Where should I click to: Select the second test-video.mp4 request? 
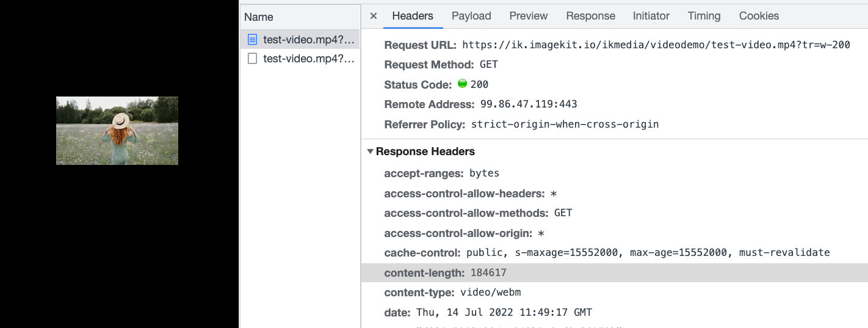click(300, 59)
